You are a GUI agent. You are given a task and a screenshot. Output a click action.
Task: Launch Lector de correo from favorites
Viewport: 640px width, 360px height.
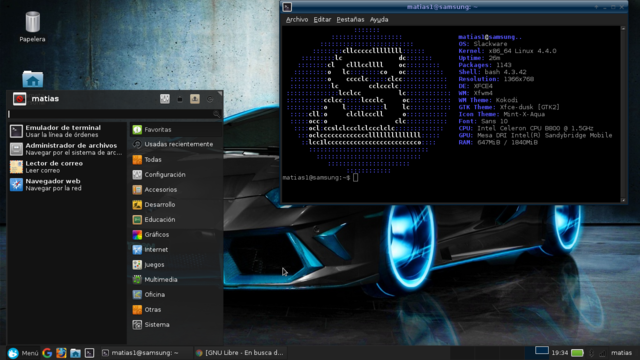coord(67,167)
